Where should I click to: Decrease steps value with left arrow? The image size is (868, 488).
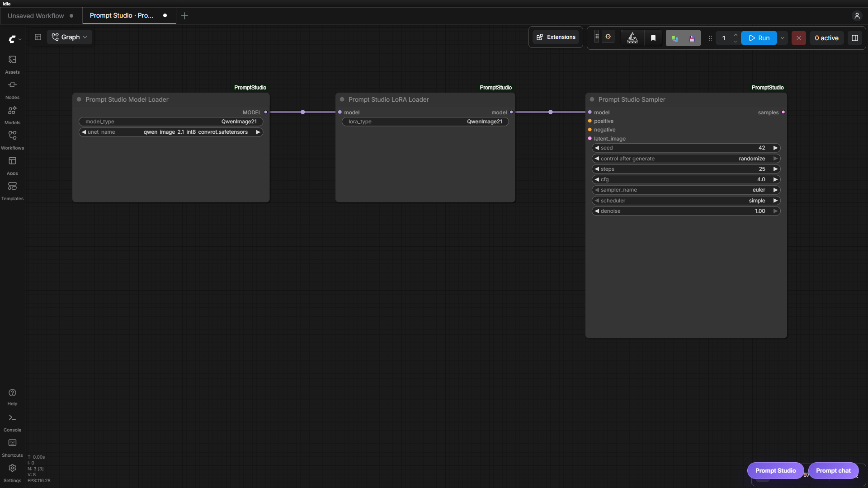click(x=597, y=169)
